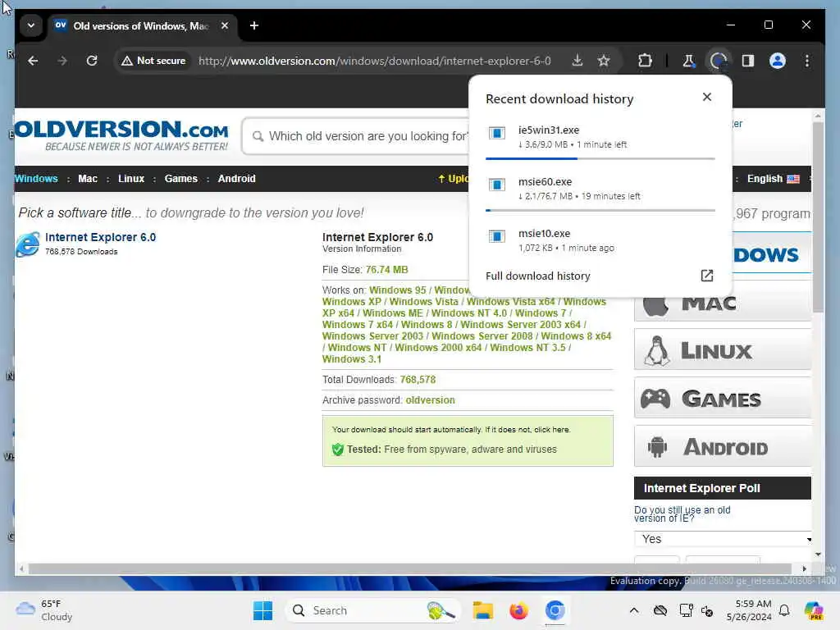The width and height of the screenshot is (840, 630).
Task: Select the Windows nav menu item
Action: 36,179
